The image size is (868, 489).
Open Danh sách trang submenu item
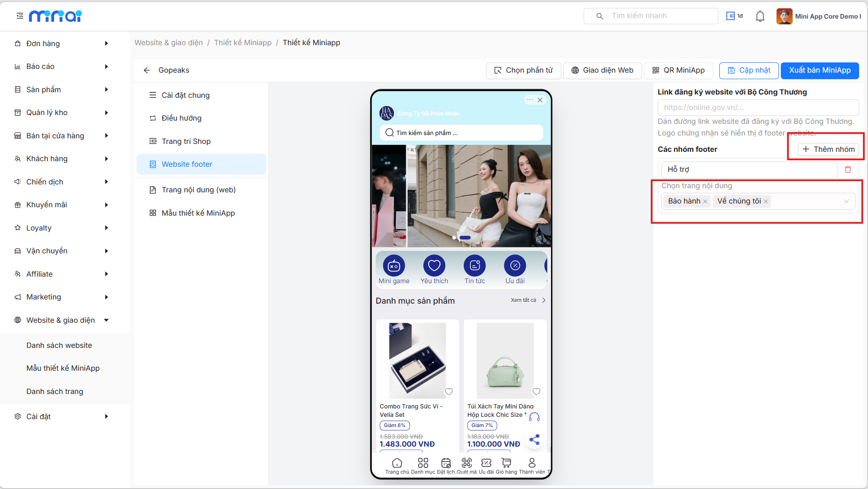point(55,392)
